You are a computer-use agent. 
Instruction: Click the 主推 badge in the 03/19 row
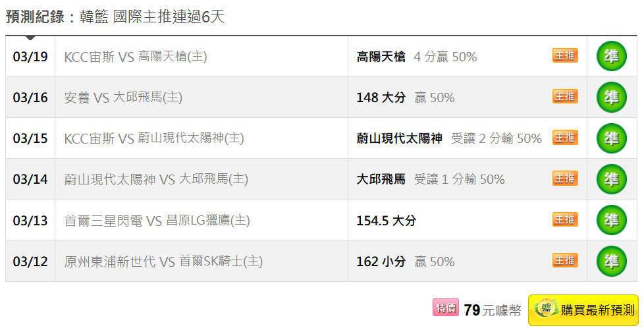(x=565, y=56)
